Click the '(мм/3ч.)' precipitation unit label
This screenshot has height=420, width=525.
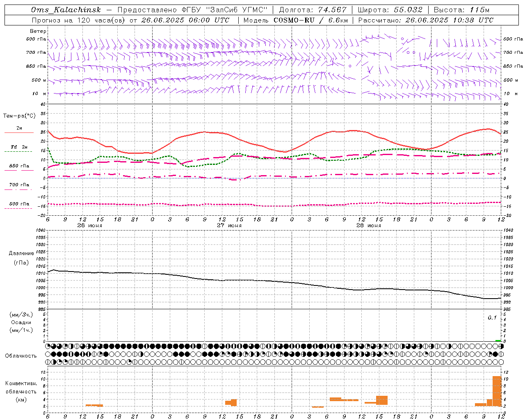(x=21, y=315)
